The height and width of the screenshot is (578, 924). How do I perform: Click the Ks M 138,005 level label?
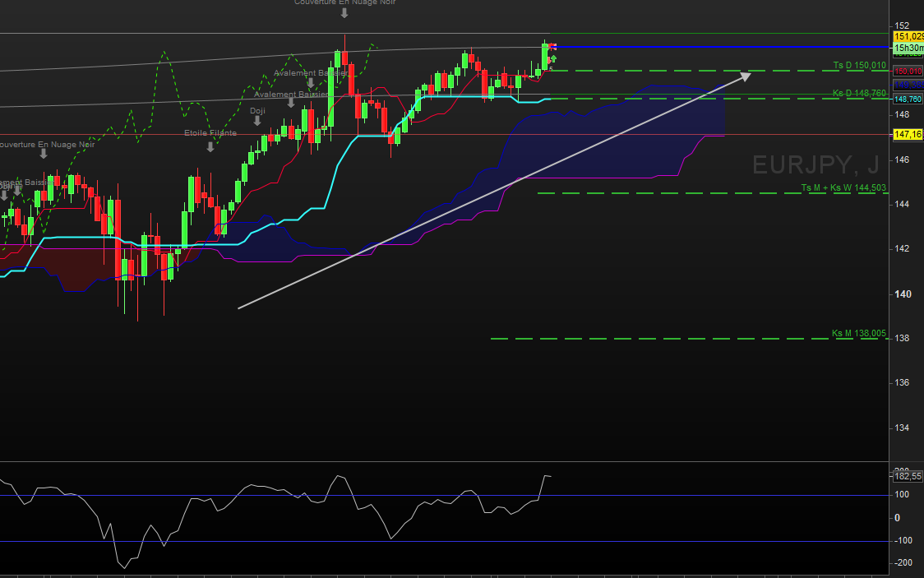pyautogui.click(x=858, y=333)
